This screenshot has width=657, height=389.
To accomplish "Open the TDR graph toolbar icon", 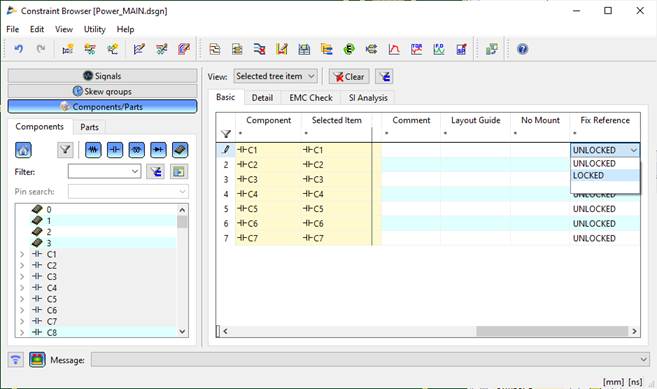I will point(416,49).
